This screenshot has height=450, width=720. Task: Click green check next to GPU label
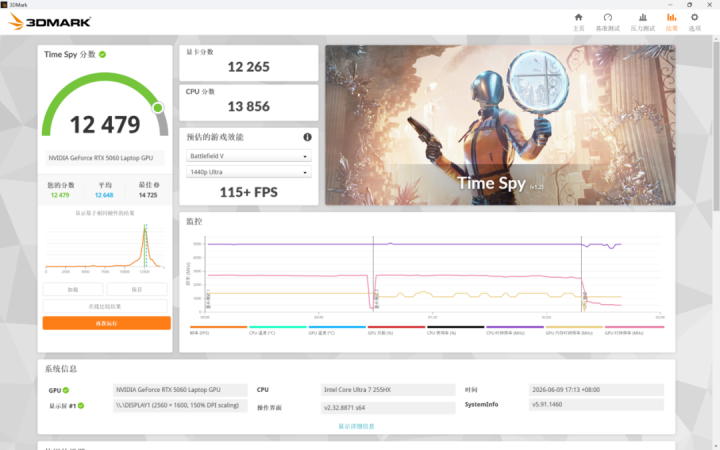click(x=66, y=390)
